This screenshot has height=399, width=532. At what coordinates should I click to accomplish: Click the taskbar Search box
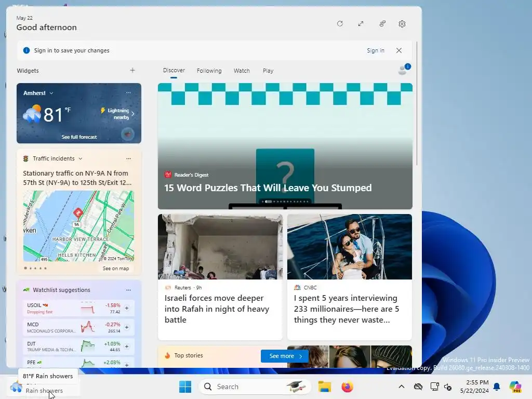(255, 387)
